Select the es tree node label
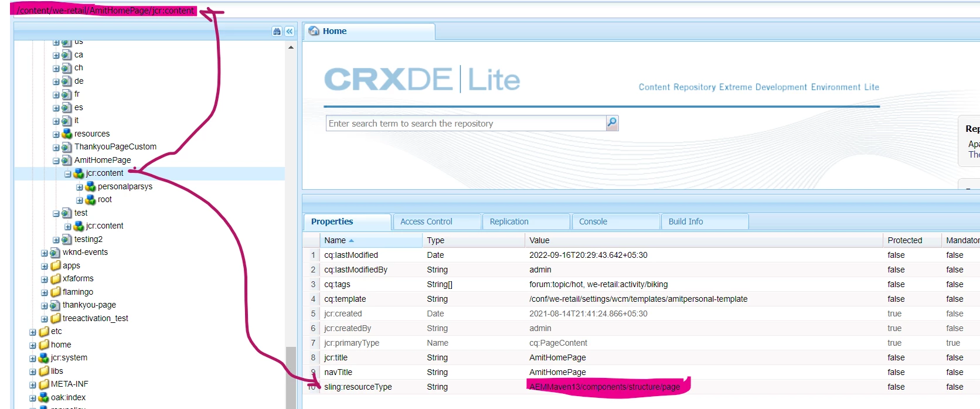 (79, 107)
